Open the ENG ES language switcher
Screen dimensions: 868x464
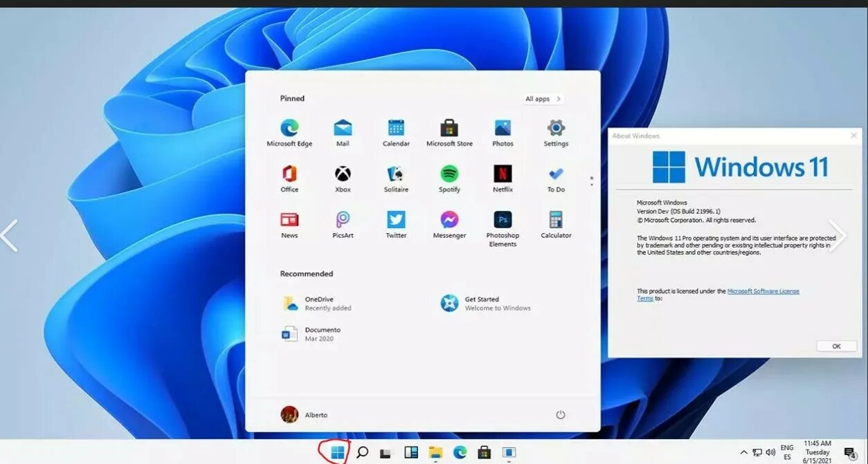coord(787,452)
